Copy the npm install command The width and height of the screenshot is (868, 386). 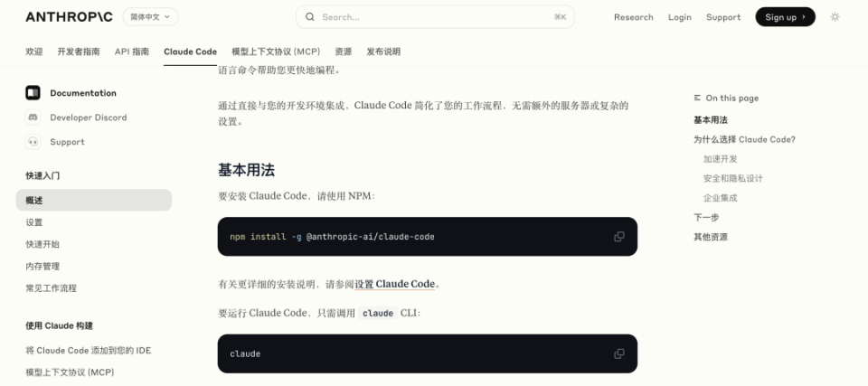pos(618,237)
